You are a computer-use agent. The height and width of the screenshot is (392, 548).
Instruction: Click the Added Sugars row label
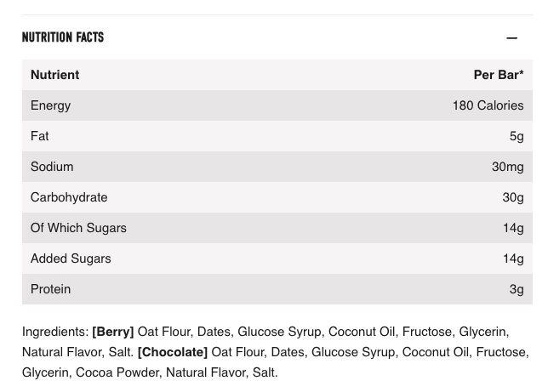click(71, 258)
